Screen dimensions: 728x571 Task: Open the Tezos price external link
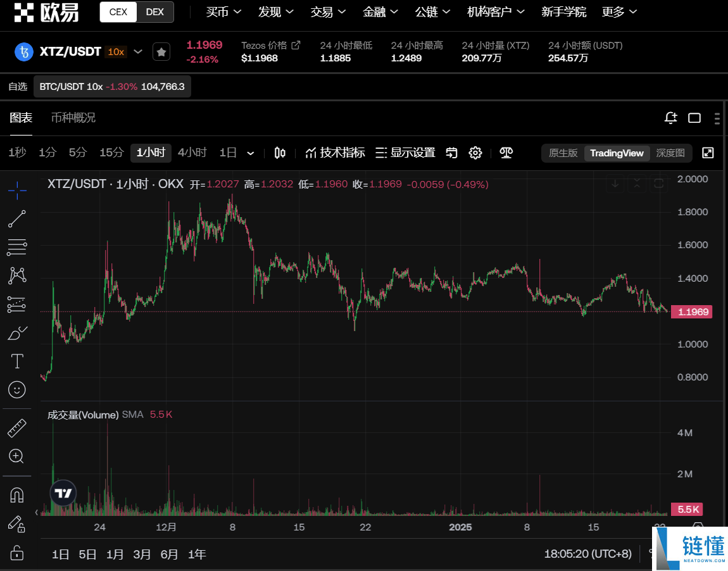click(x=295, y=44)
